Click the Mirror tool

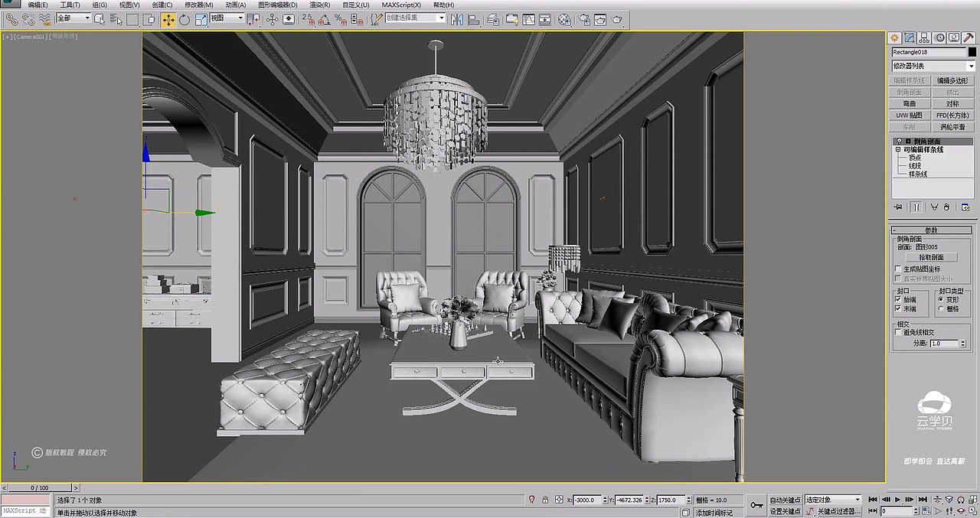(458, 19)
